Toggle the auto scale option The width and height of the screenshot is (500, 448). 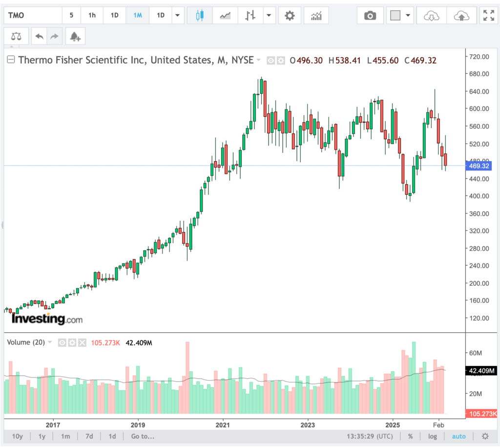(x=458, y=436)
